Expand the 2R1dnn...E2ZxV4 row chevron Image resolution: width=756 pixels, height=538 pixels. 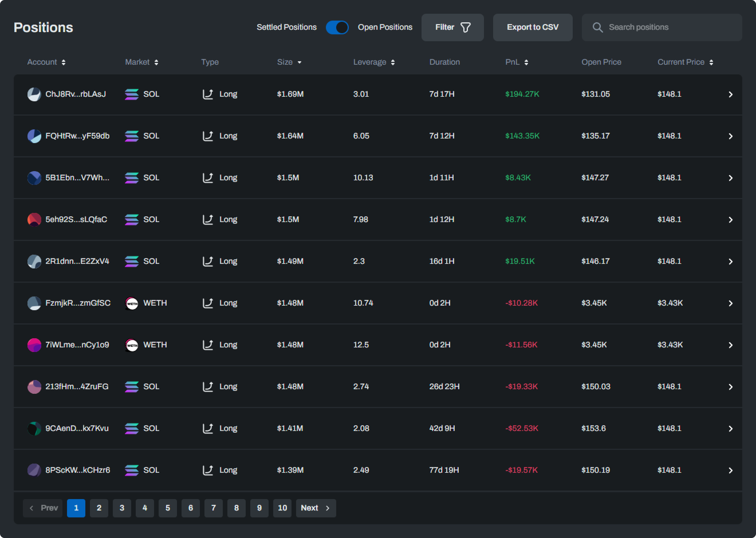pyautogui.click(x=731, y=261)
